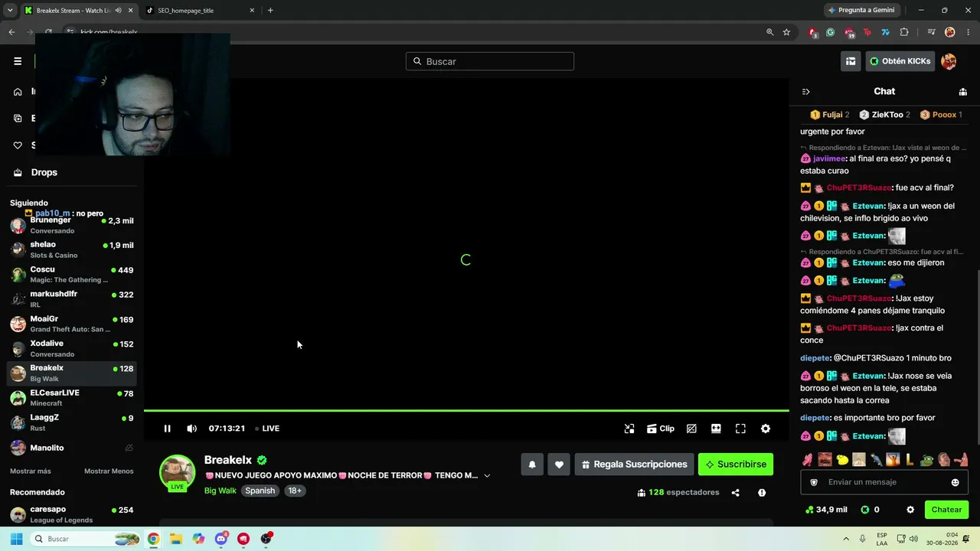Open shelao Slots & Casino channel
Viewport: 980px width, 551px height.
click(x=72, y=249)
